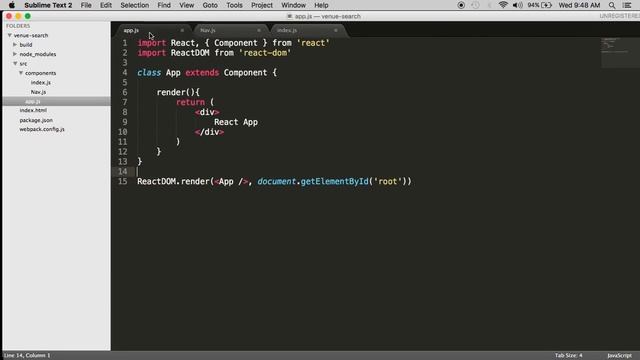Select the node_modules folder in sidebar

38,54
